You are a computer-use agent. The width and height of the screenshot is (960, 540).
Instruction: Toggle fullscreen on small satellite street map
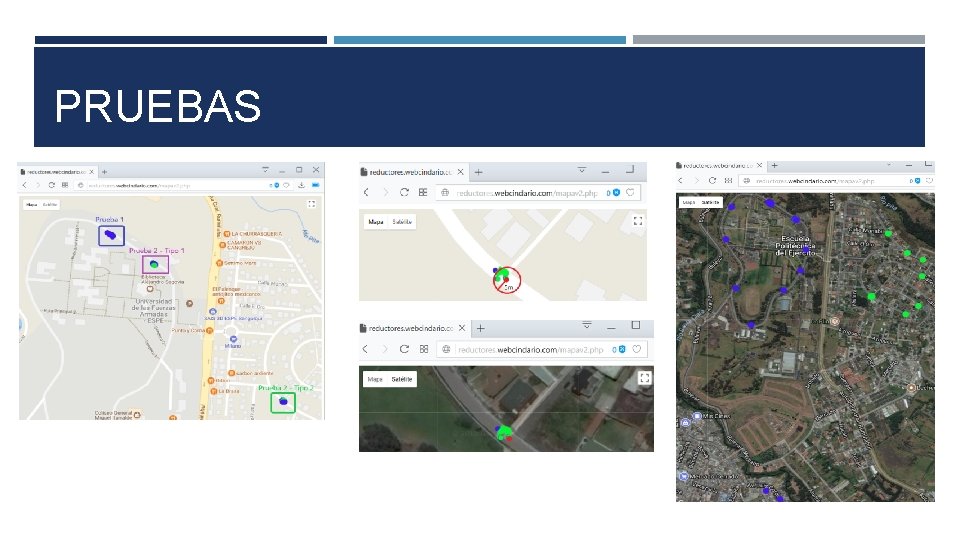click(x=644, y=378)
